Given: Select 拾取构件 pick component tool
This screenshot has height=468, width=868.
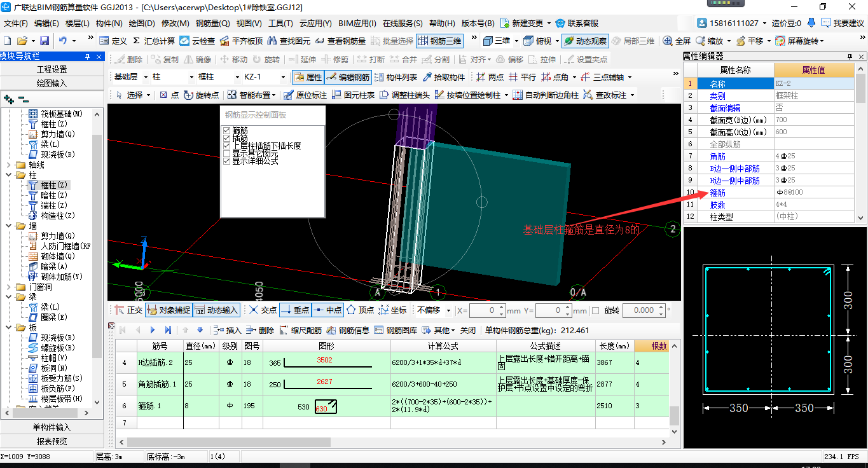Looking at the screenshot, I should (443, 77).
